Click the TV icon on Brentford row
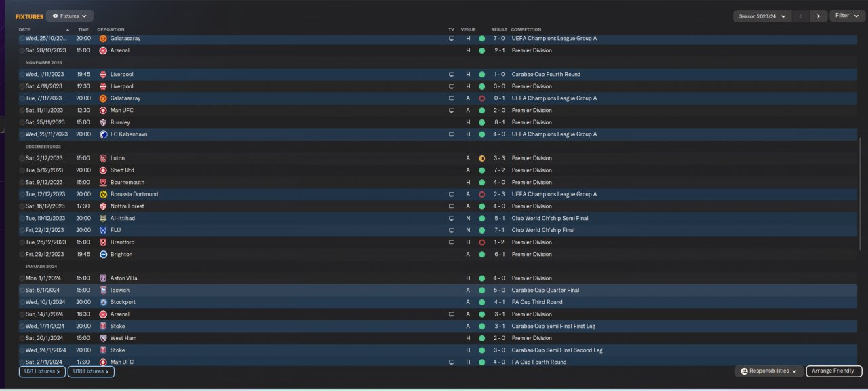 pyautogui.click(x=452, y=242)
